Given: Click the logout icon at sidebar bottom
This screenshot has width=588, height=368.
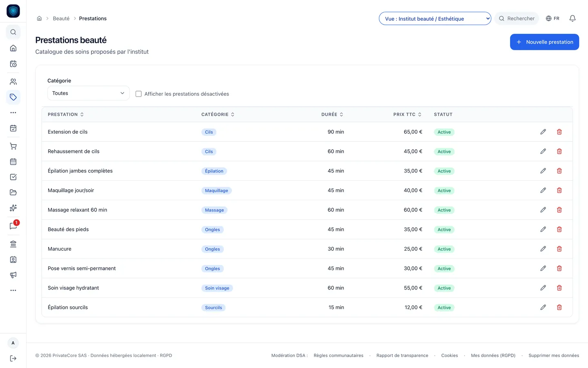Looking at the screenshot, I should (x=13, y=359).
